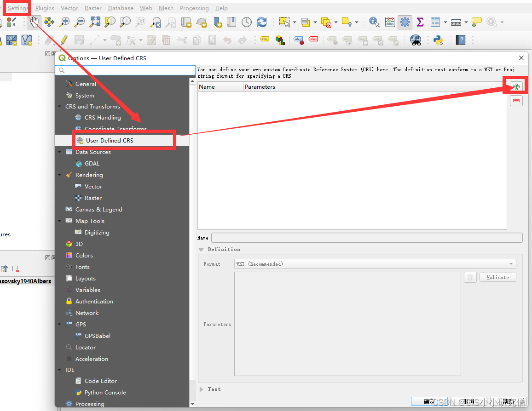The width and height of the screenshot is (532, 411).
Task: Click the Help book icon in toolbar
Action: click(x=460, y=40)
